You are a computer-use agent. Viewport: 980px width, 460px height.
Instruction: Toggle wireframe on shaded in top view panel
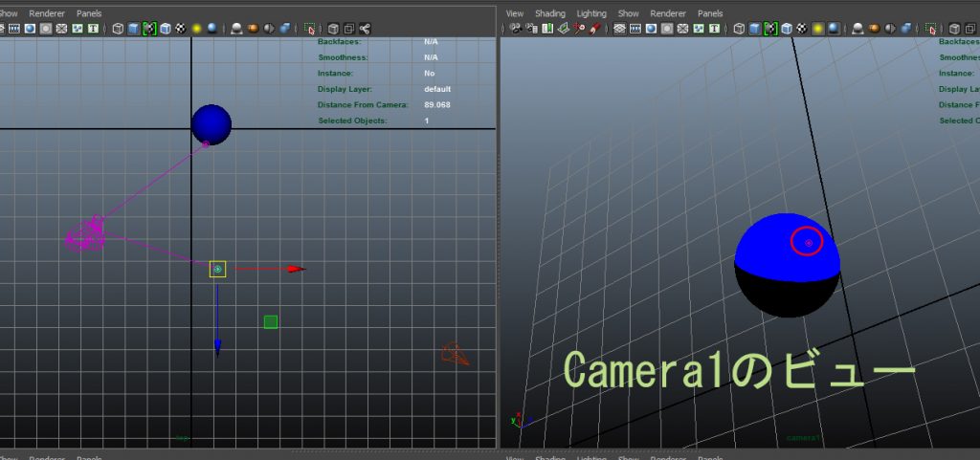166,29
